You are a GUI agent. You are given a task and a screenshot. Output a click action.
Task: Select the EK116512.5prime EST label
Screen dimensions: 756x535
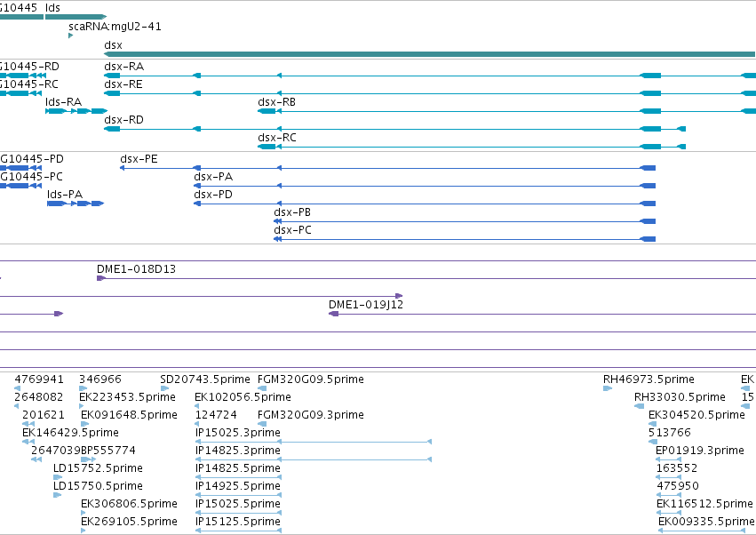pos(704,504)
